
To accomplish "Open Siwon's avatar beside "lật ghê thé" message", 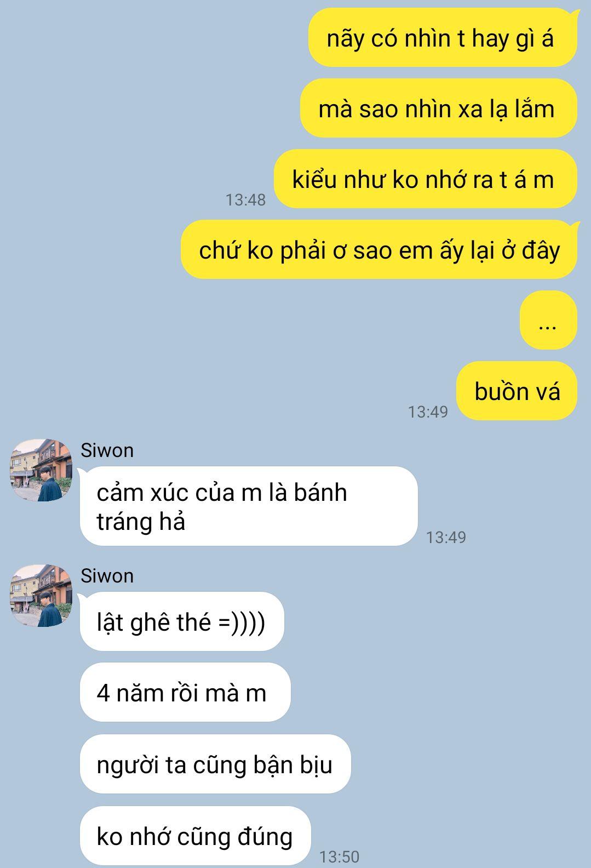I will coord(41,595).
